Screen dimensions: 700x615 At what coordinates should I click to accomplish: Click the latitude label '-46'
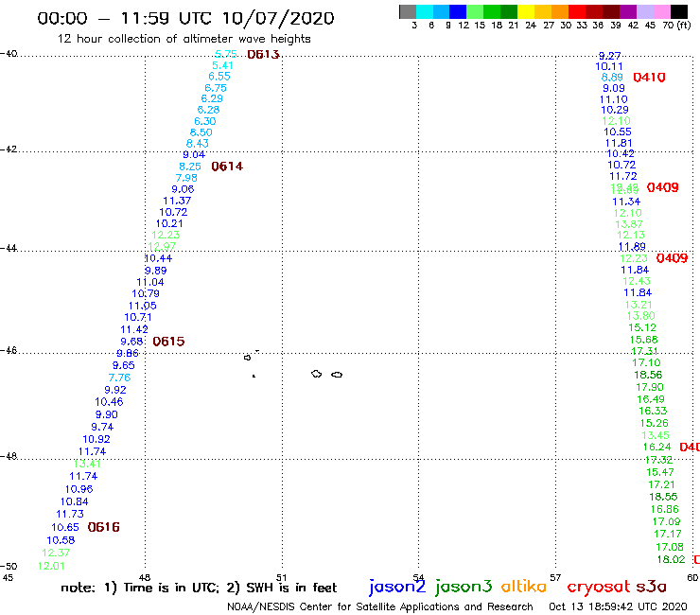[x=9, y=350]
